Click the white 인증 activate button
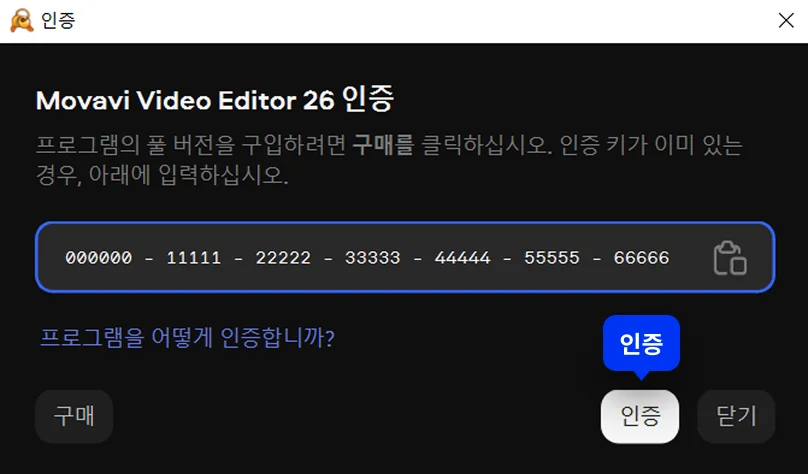 pyautogui.click(x=639, y=416)
